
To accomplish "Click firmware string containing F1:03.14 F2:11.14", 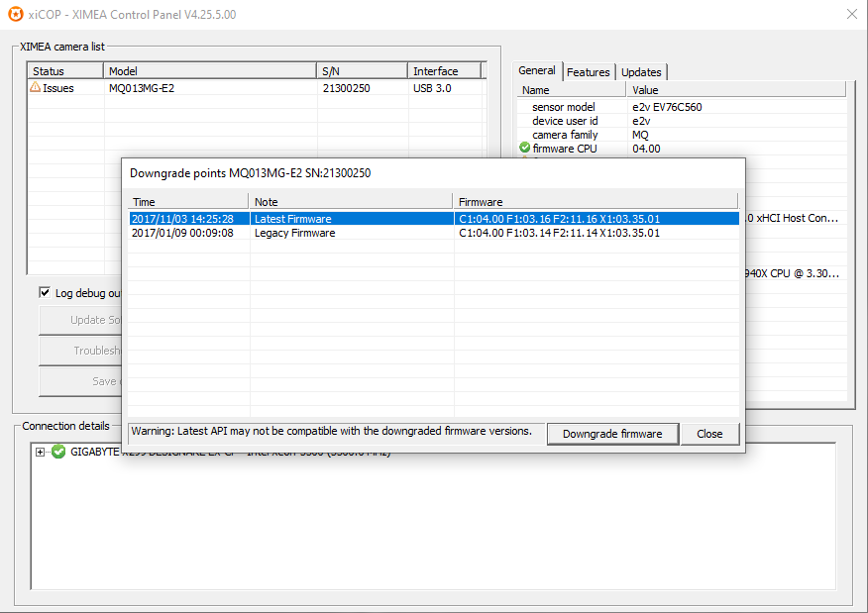I will click(x=559, y=233).
